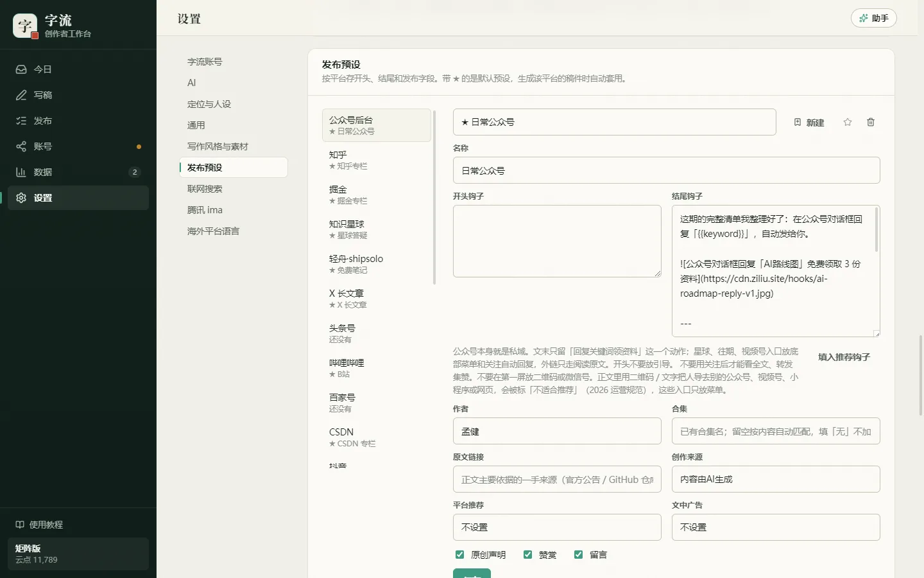Delete the preset with trash icon
924x578 pixels.
[x=871, y=122]
